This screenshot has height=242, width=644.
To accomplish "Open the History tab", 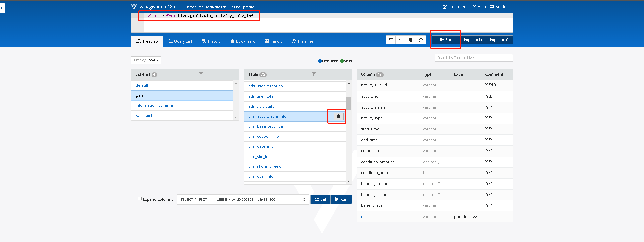I will pyautogui.click(x=211, y=41).
